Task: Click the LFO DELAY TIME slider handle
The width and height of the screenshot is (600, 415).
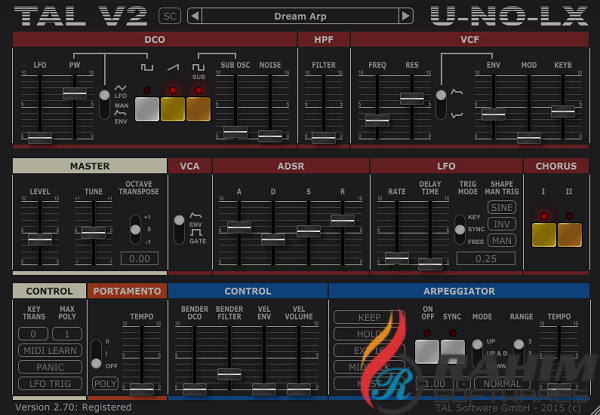Action: [430, 264]
